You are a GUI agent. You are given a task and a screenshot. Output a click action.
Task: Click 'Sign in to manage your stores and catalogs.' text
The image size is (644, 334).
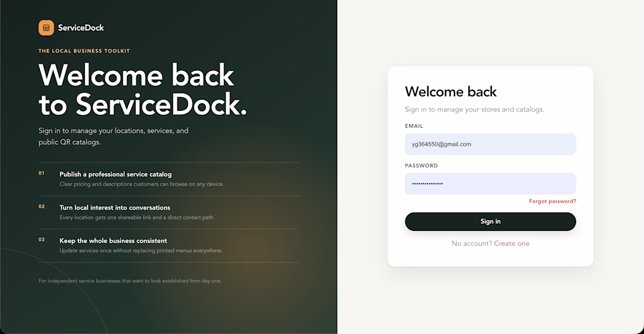tap(474, 109)
